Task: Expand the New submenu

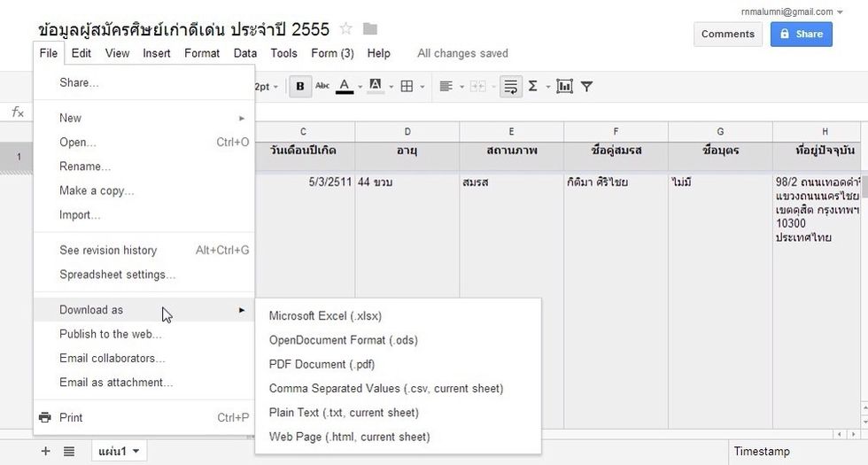Action: pyautogui.click(x=143, y=118)
